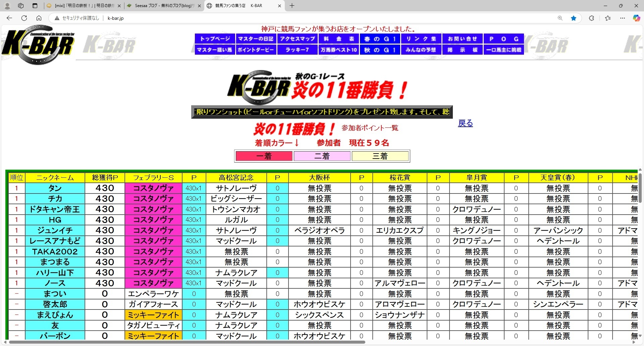The width and height of the screenshot is (644, 346).
Task: Open the browser settings ellipsis menu
Action: (x=623, y=18)
